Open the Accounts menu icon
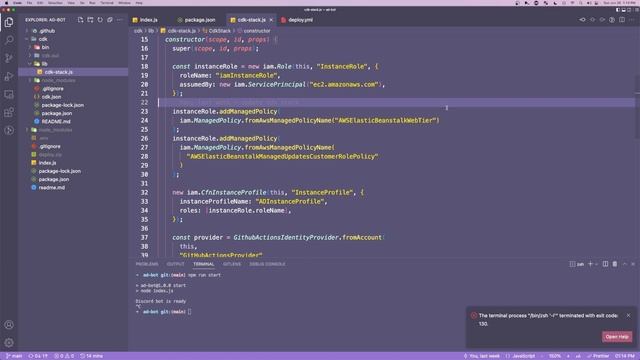The height and width of the screenshot is (360, 640). pos(9,325)
